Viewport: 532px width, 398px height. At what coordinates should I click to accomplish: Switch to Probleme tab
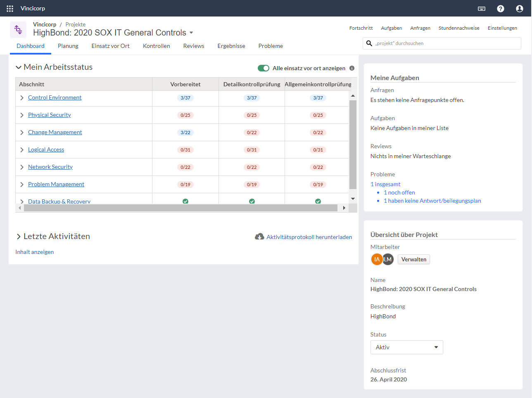[x=271, y=46]
